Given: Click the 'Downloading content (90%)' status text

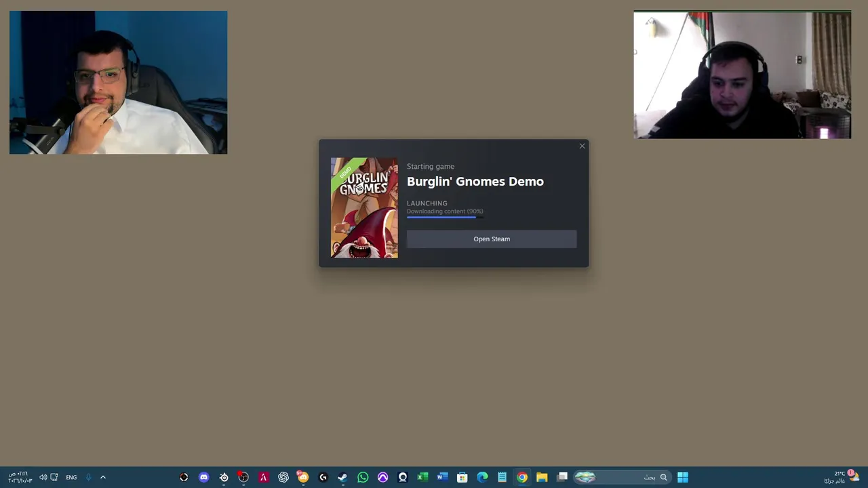Looking at the screenshot, I should point(445,211).
